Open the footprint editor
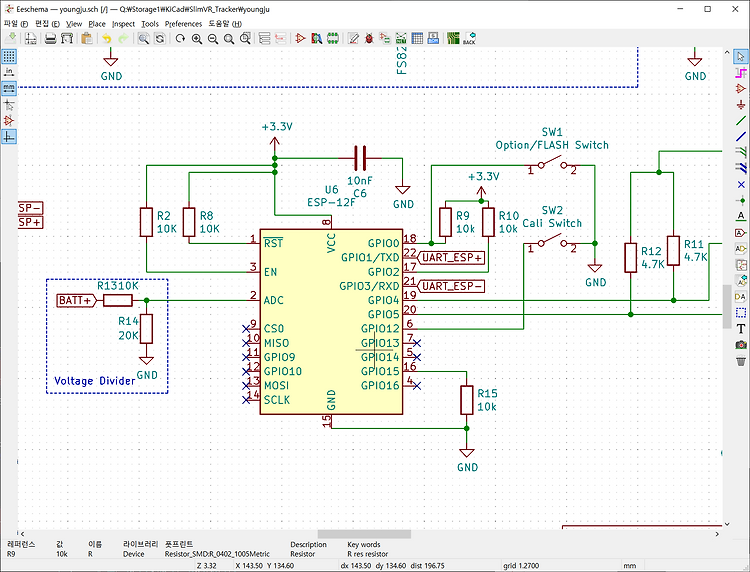 coord(333,38)
